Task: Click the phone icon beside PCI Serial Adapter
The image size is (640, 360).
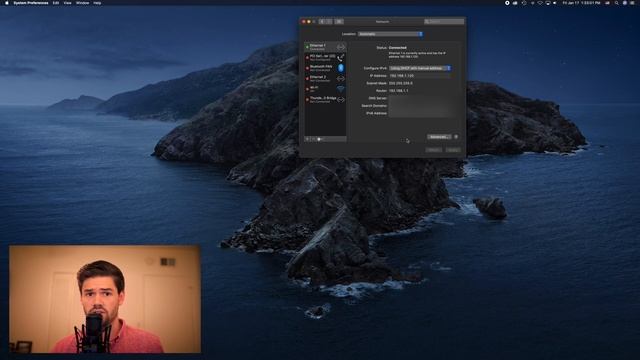Action: 340,58
